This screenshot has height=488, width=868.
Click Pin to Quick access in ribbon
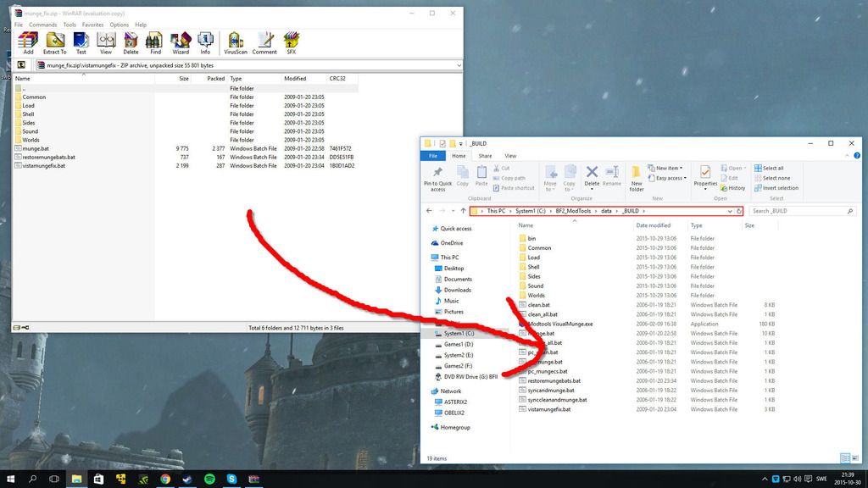[x=438, y=178]
